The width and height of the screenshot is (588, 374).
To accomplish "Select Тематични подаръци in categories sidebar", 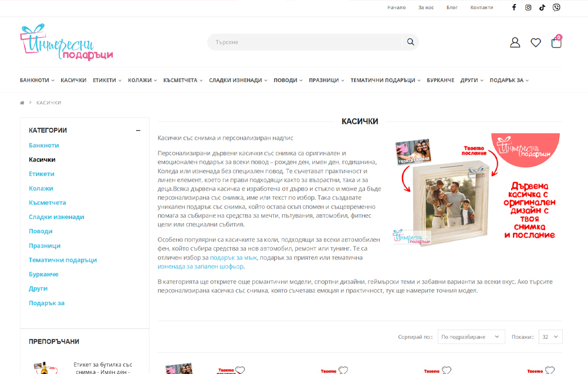I will (63, 260).
